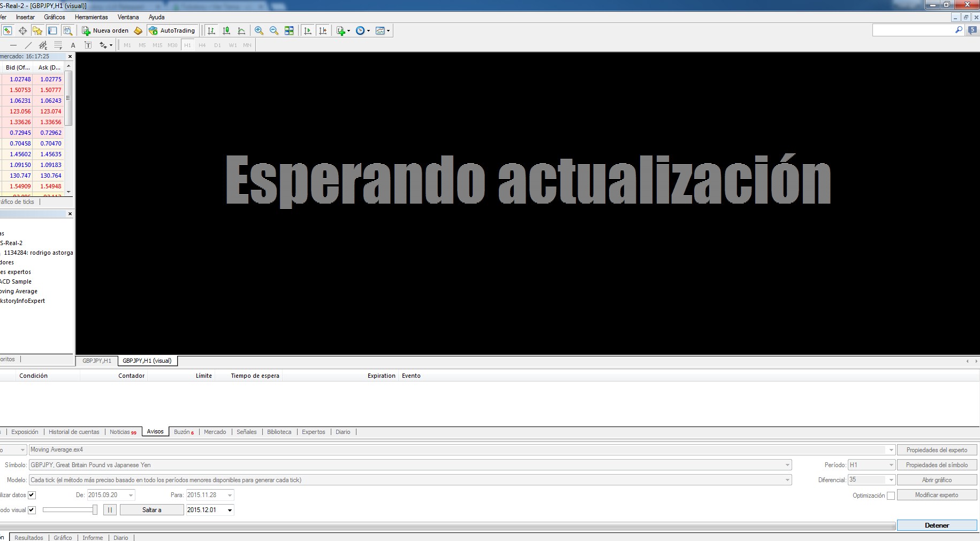Screen dimensions: 980x541
Task: Switch to the Expertos tab
Action: 314,432
